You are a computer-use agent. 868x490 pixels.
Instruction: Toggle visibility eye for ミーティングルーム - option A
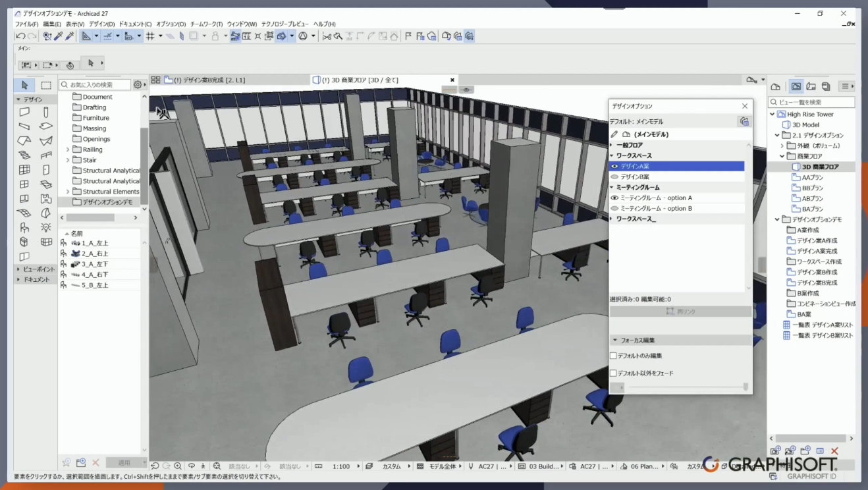tap(614, 198)
